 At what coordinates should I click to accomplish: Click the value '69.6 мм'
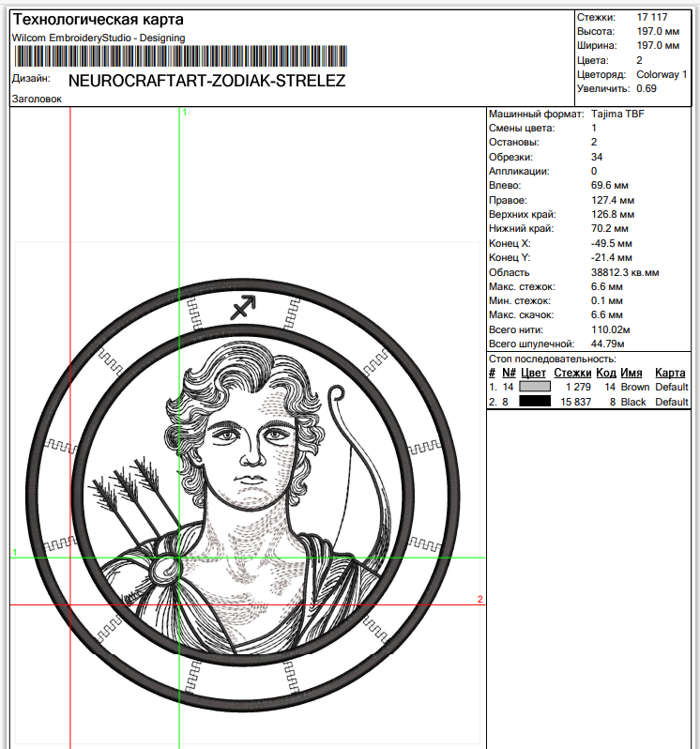point(609,185)
